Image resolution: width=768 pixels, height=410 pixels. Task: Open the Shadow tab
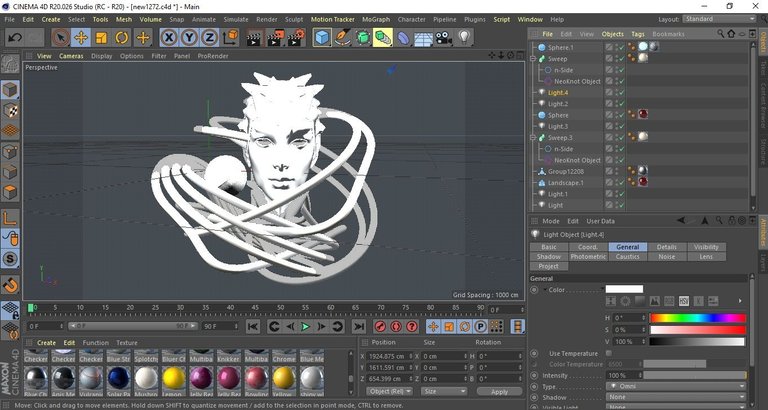[x=549, y=257]
